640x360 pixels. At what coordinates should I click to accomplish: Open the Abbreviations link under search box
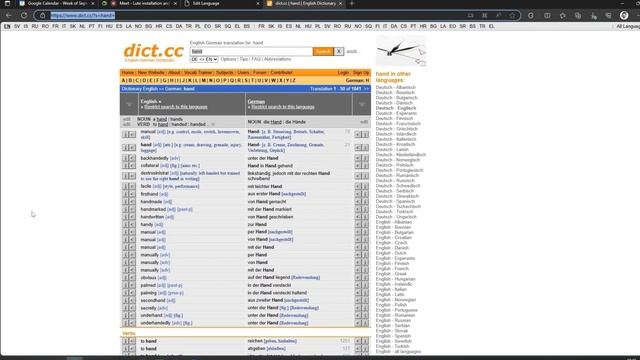tap(278, 59)
